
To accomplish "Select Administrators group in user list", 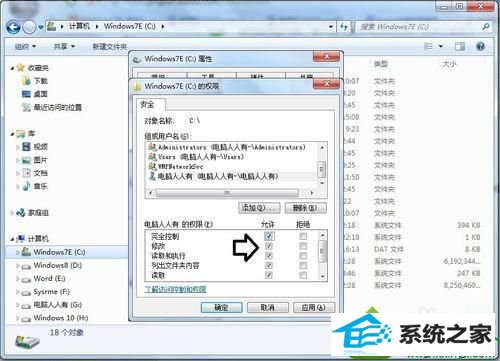I will click(x=227, y=147).
